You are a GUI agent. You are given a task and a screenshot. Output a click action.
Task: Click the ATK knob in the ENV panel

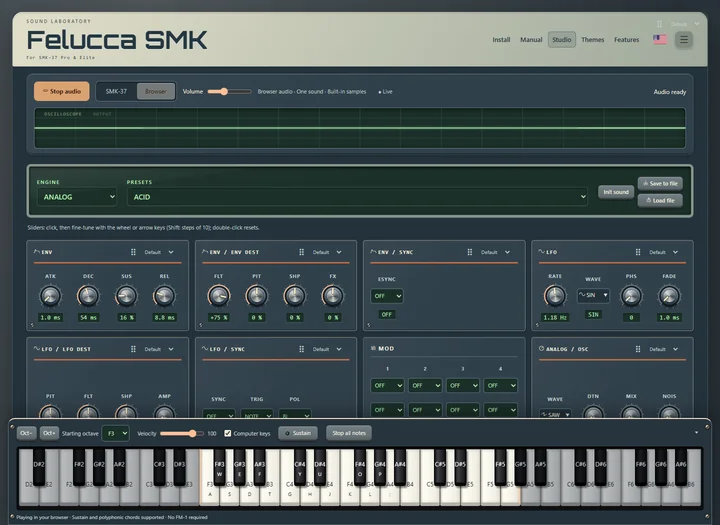[x=50, y=296]
